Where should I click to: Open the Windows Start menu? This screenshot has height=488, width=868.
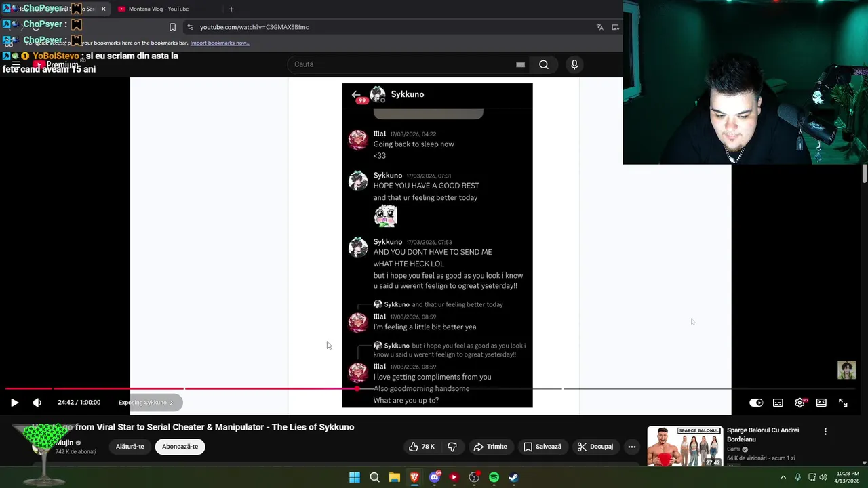pyautogui.click(x=355, y=477)
